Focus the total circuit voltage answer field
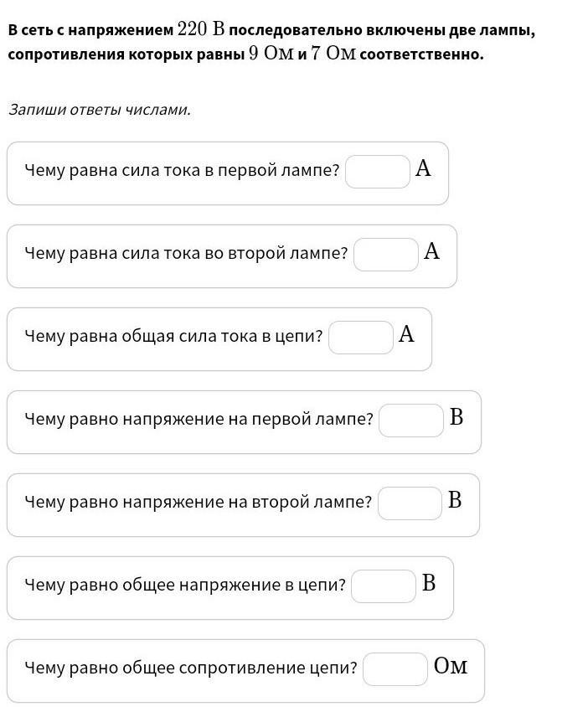588x707 pixels. [x=383, y=586]
